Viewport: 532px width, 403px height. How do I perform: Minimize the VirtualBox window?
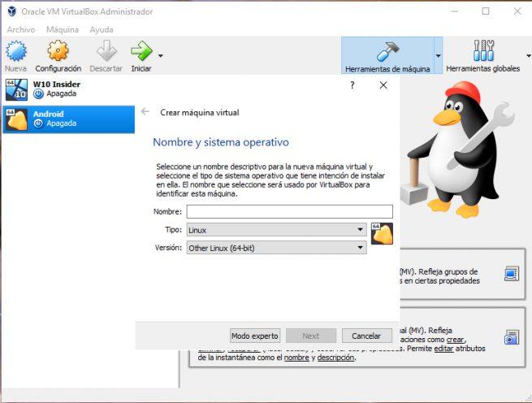(454, 11)
